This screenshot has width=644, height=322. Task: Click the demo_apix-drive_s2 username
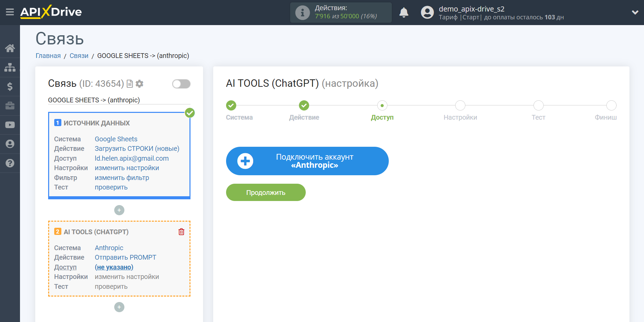click(471, 9)
